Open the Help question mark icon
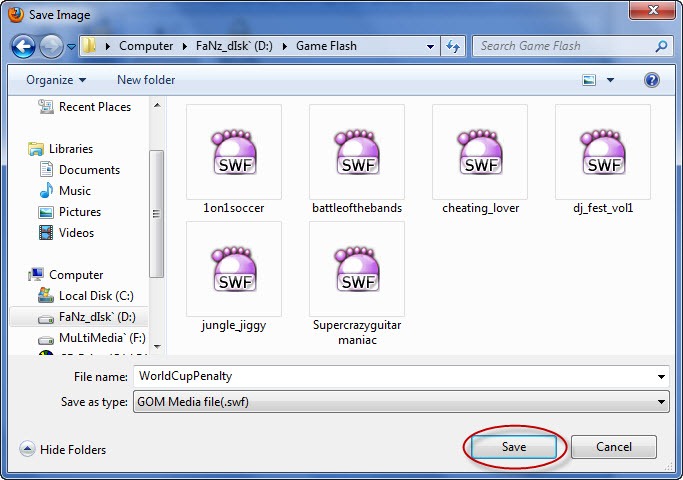Viewport: 683px width, 480px height. pos(651,80)
